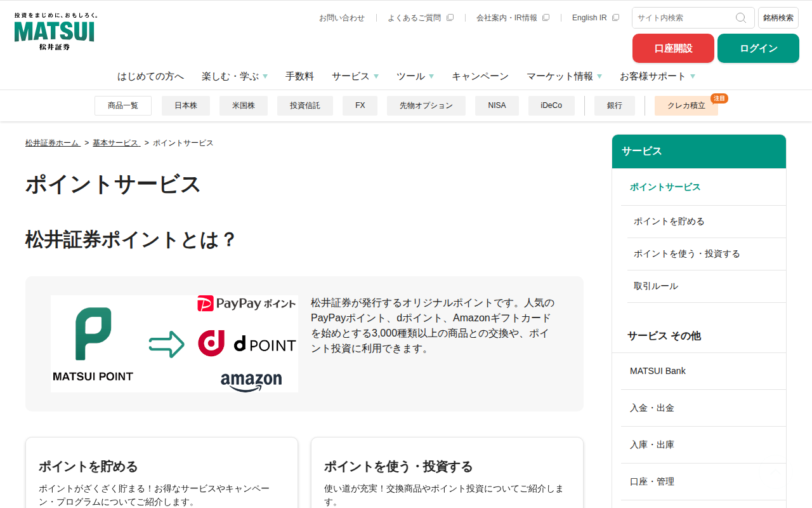Expand the サービス navigation dropdown
This screenshot has height=508, width=812.
coord(355,76)
